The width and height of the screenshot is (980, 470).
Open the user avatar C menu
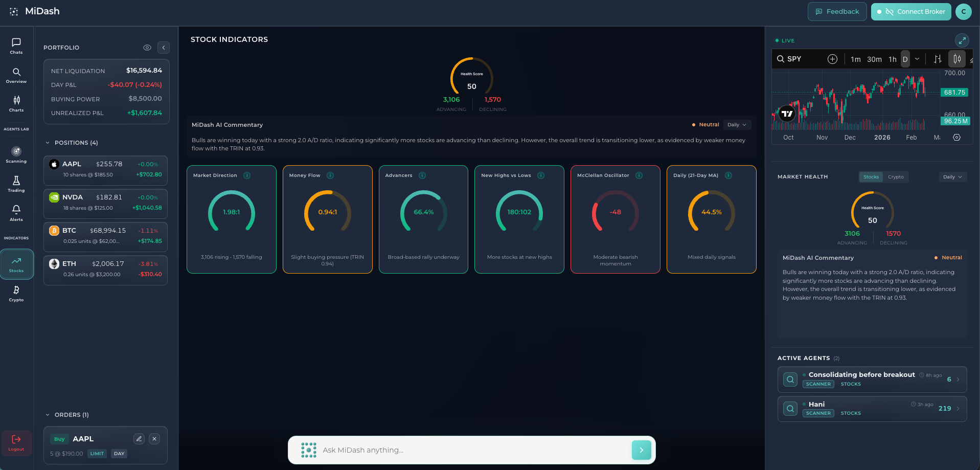click(x=964, y=11)
